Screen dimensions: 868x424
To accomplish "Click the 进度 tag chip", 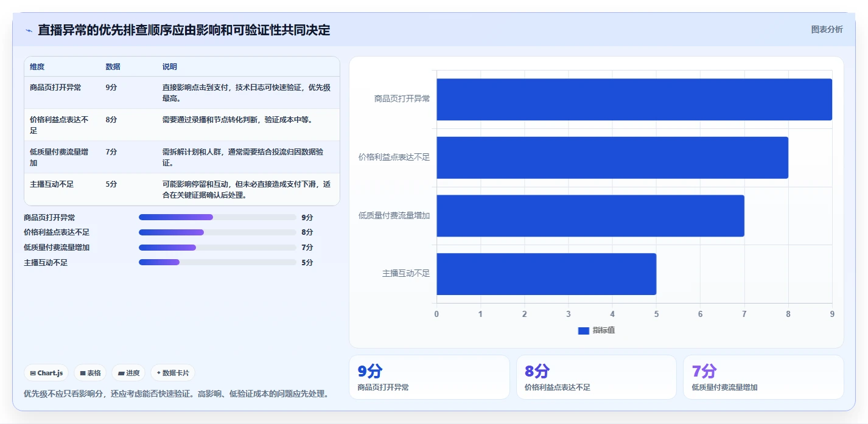I will click(128, 373).
